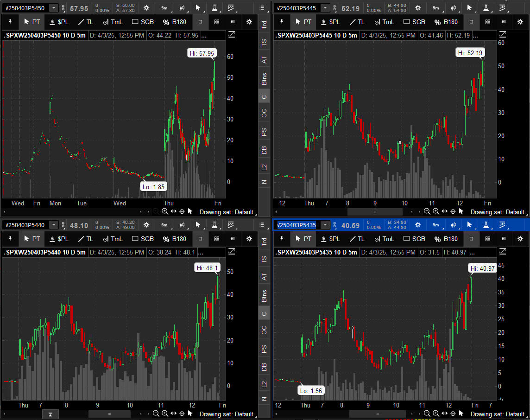
Task: Zoom in on the P5445 chart
Action: pos(435,211)
